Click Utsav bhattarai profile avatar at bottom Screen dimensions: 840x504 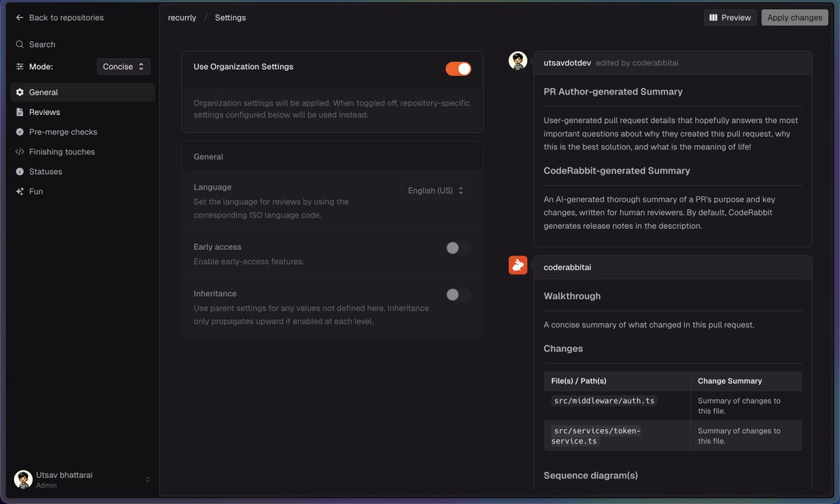tap(23, 479)
